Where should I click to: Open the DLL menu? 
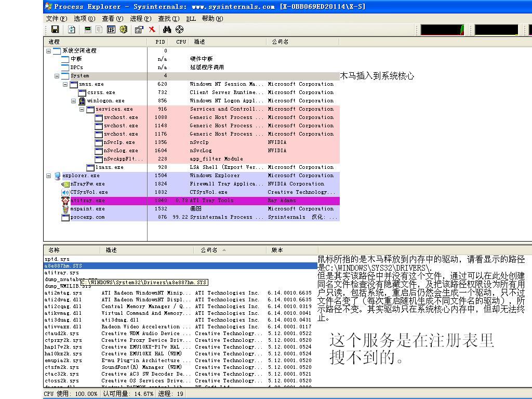[191, 19]
